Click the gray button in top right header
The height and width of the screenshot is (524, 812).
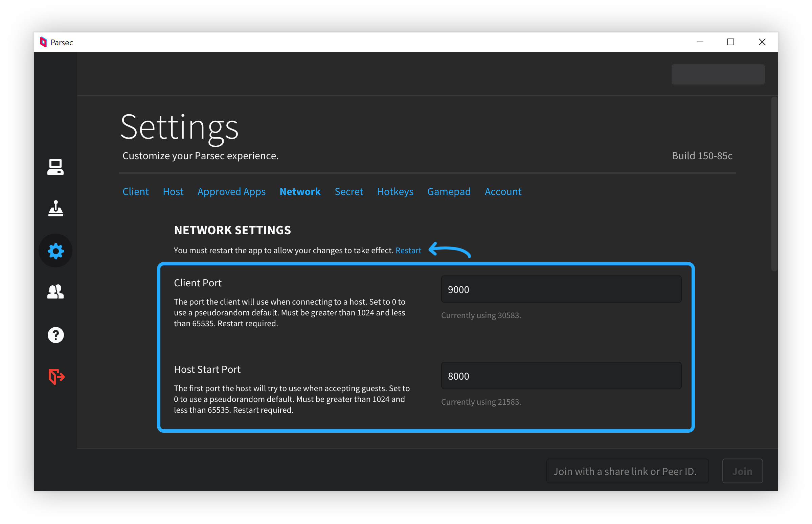pyautogui.click(x=718, y=74)
